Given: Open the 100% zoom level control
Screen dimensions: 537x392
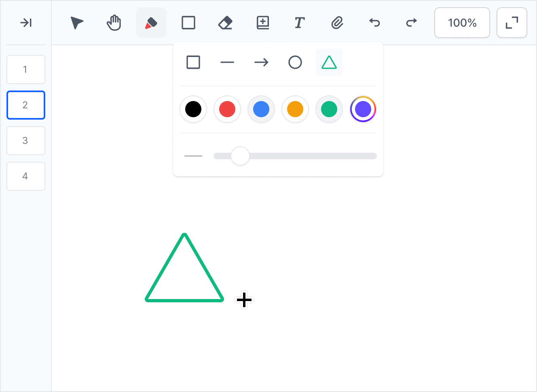Looking at the screenshot, I should [x=462, y=23].
